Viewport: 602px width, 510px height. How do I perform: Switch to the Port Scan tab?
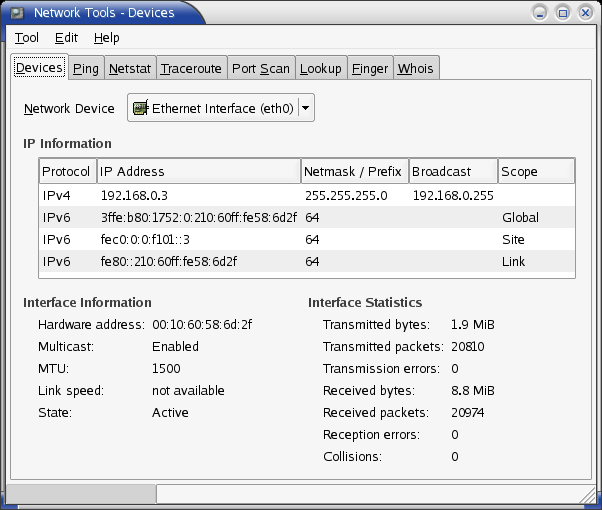click(x=261, y=68)
